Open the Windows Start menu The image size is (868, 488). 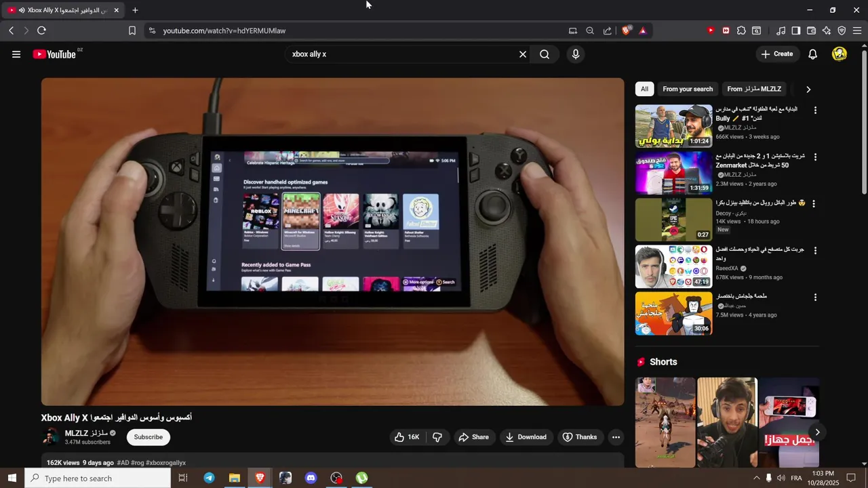[x=12, y=478]
